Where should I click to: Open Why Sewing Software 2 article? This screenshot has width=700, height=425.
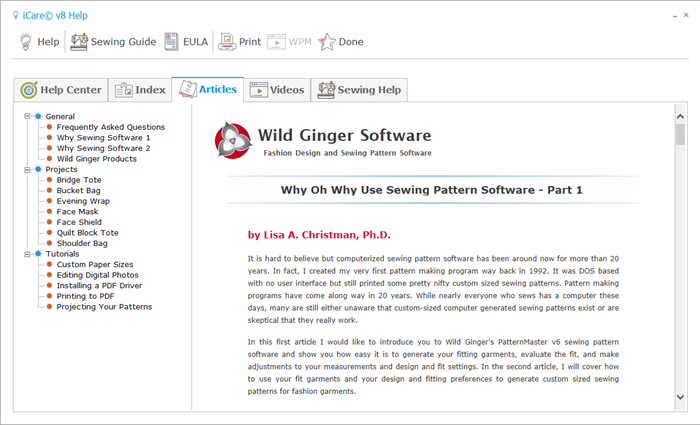coord(103,148)
